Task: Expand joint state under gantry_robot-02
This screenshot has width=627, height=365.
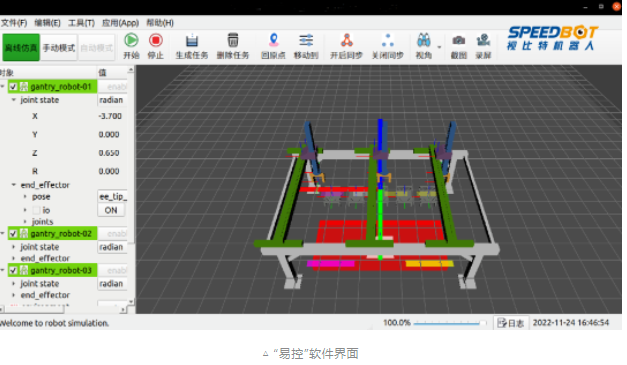Action: pyautogui.click(x=14, y=247)
